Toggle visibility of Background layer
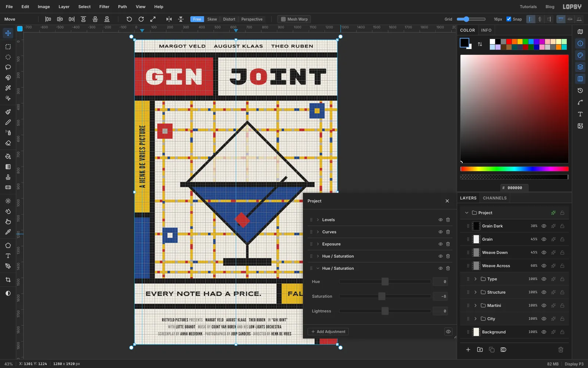 pos(544,332)
